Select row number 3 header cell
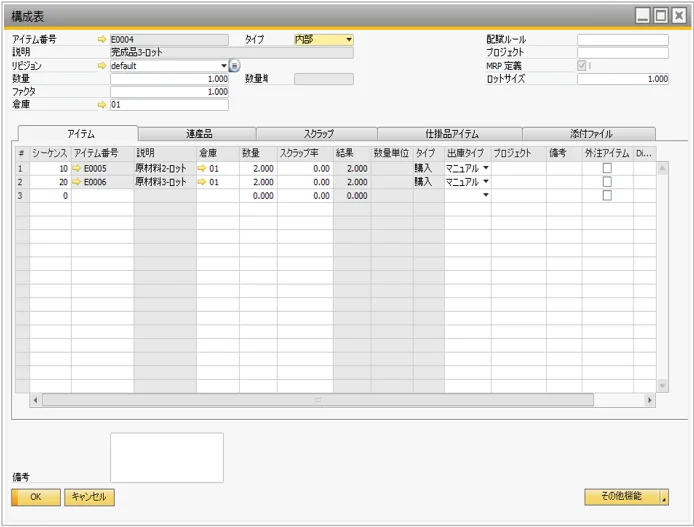The image size is (694, 527). pyautogui.click(x=22, y=196)
